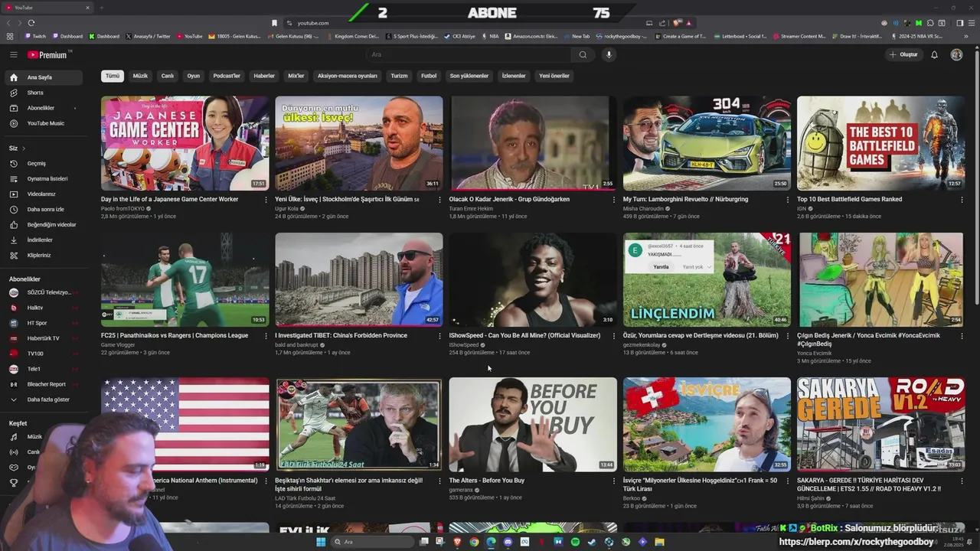Select the Podcast'ler filter chip
980x551 pixels.
[x=227, y=76]
